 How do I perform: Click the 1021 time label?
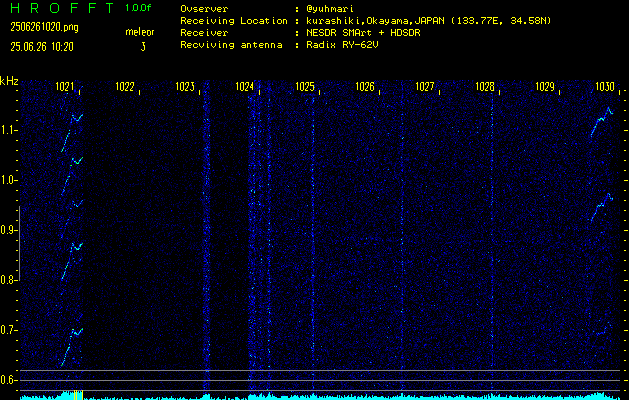tap(65, 86)
